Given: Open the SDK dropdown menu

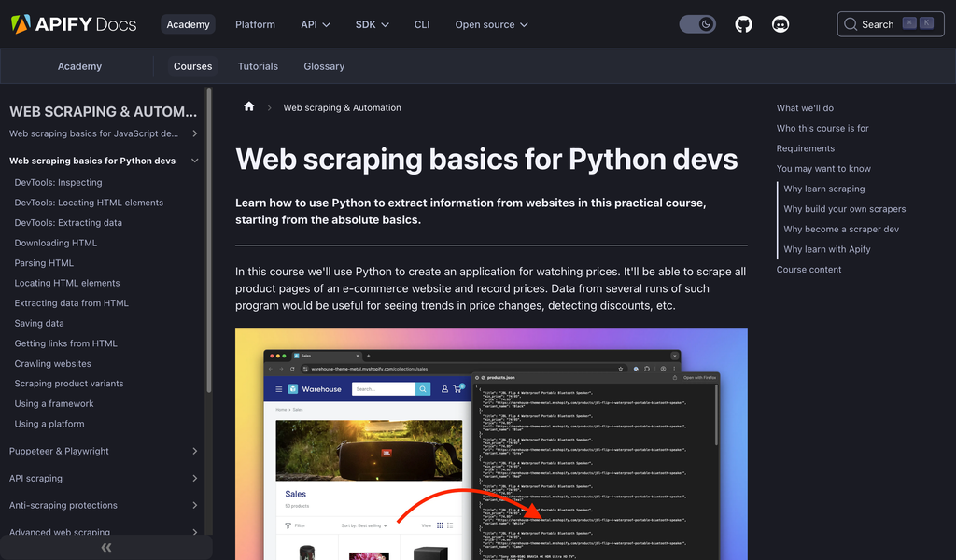Looking at the screenshot, I should pos(372,24).
